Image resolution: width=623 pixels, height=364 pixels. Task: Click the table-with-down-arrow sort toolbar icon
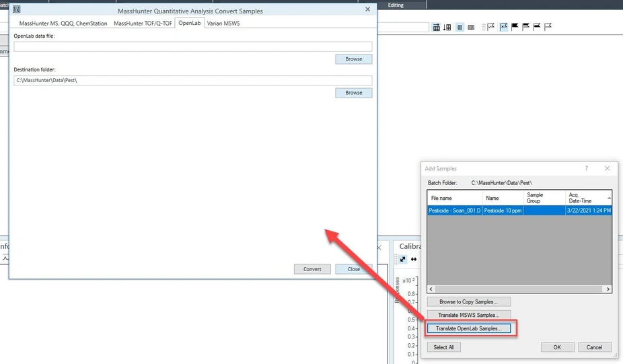tap(447, 27)
